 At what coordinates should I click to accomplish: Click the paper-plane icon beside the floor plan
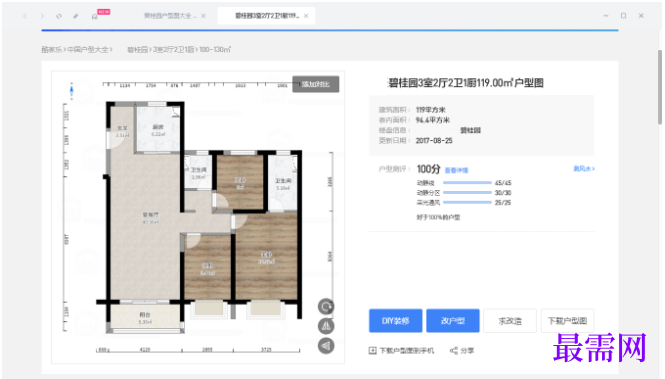tap(326, 346)
